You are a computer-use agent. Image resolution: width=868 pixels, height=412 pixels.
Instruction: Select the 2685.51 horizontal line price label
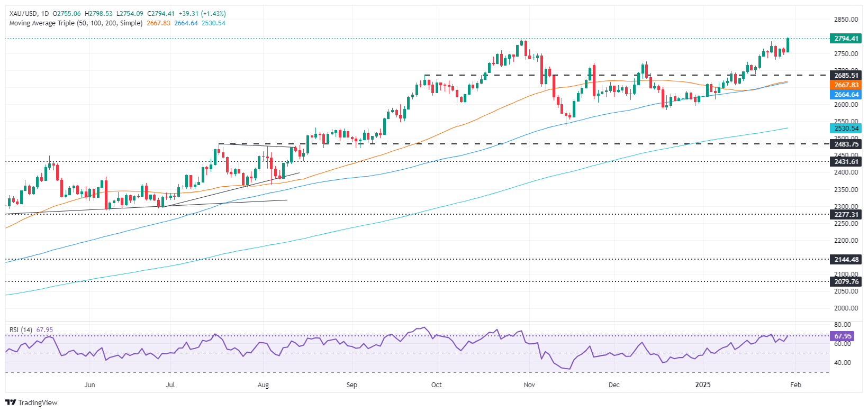[846, 76]
